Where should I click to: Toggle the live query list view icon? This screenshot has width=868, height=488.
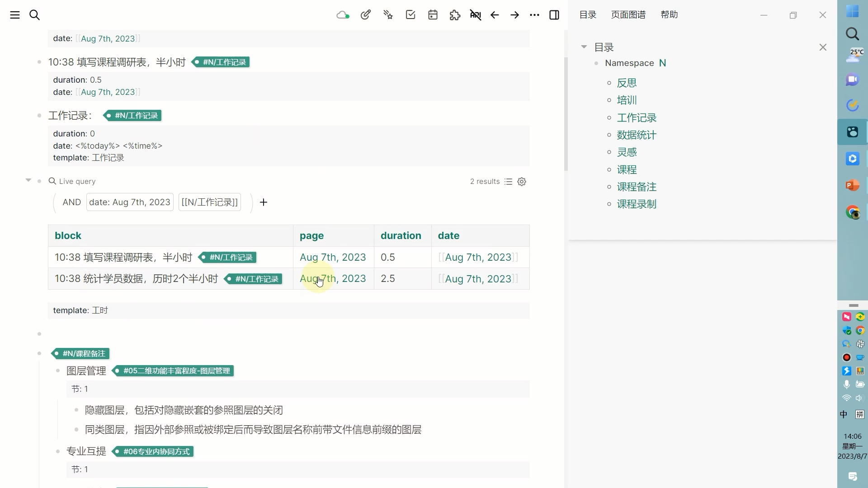pyautogui.click(x=509, y=182)
